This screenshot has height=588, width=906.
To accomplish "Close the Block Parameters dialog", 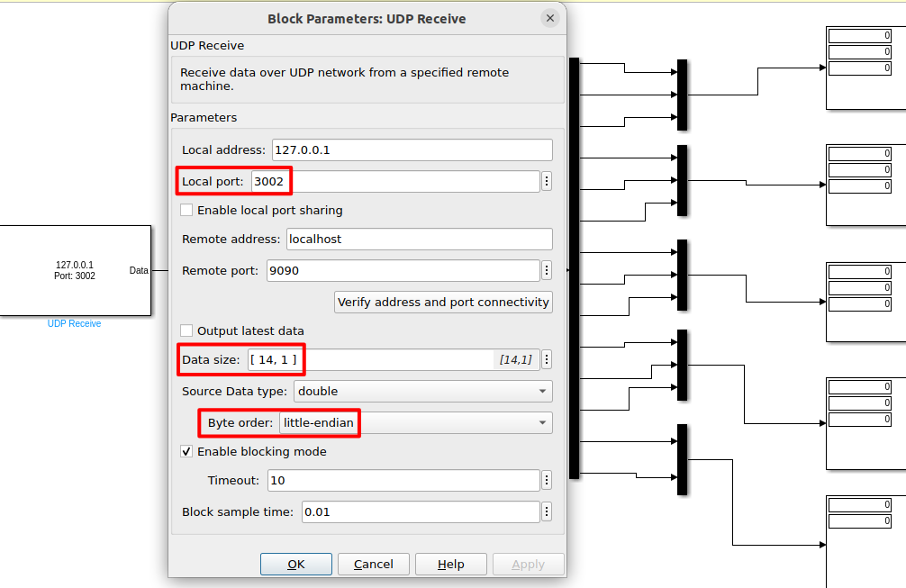I will 549,18.
